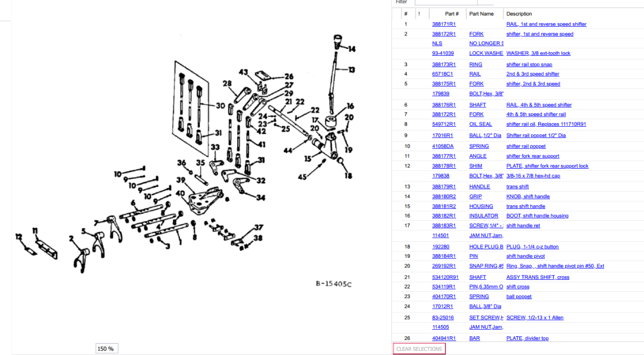Select the FORK shifter 1st and reverse link
This screenshot has height=355, width=644.
(x=477, y=33)
